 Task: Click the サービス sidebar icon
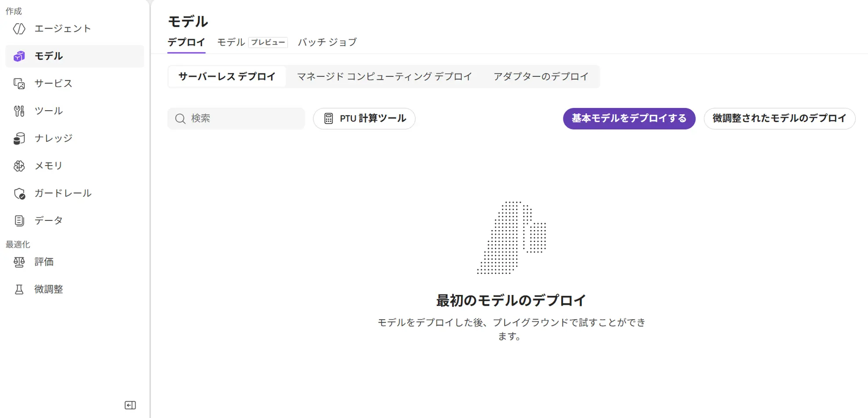tap(19, 83)
